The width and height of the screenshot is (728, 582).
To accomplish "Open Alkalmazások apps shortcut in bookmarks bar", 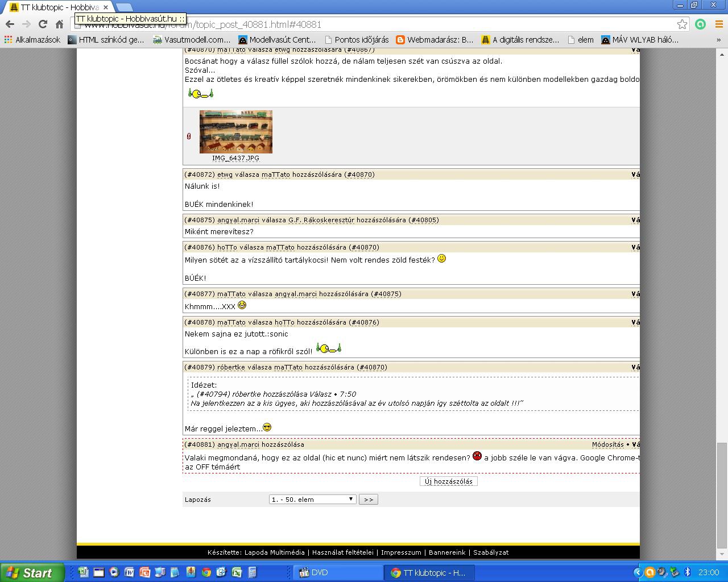I will click(32, 40).
